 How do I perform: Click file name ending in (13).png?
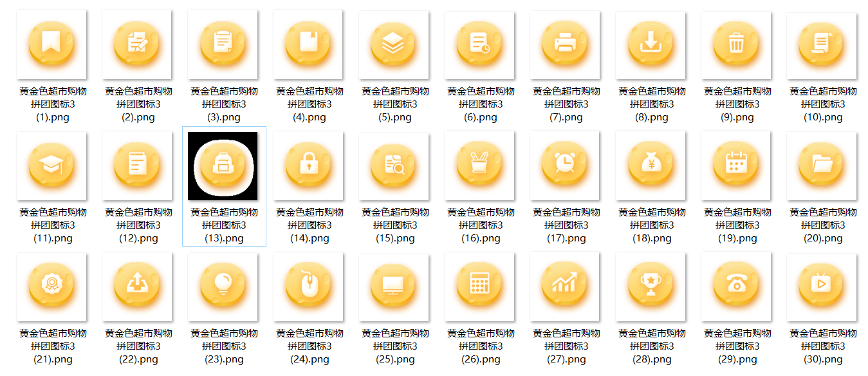pos(223,225)
